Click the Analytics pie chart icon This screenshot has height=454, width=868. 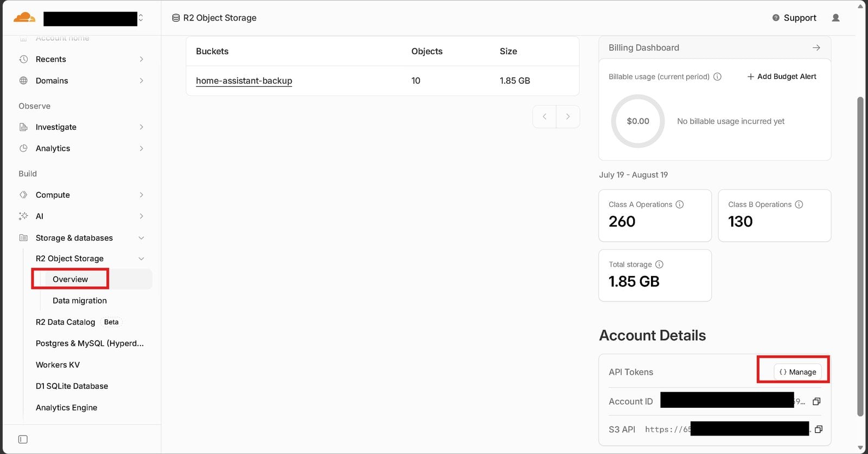23,148
